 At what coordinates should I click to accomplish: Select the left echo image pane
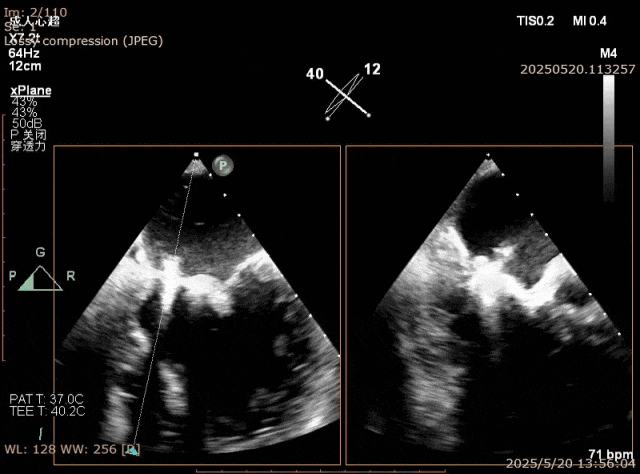click(x=196, y=305)
